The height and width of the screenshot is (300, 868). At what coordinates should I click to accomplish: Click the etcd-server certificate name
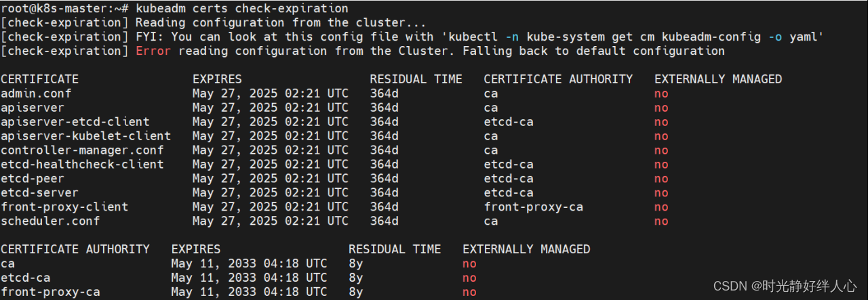click(x=39, y=193)
